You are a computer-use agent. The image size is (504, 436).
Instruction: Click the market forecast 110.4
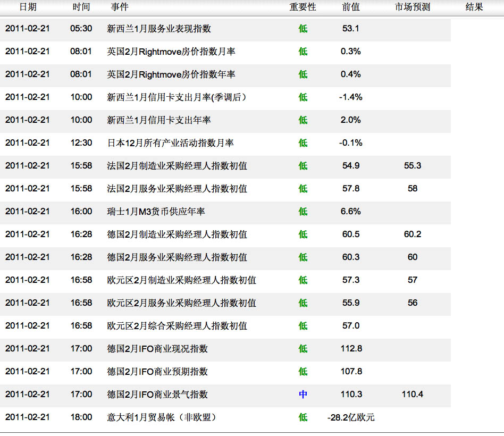413,394
